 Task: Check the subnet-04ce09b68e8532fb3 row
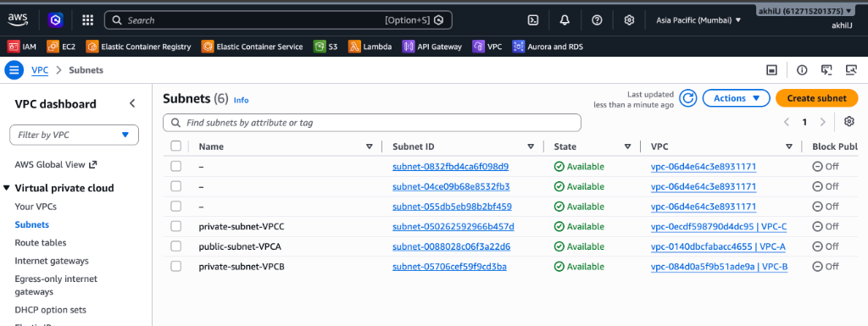click(176, 186)
